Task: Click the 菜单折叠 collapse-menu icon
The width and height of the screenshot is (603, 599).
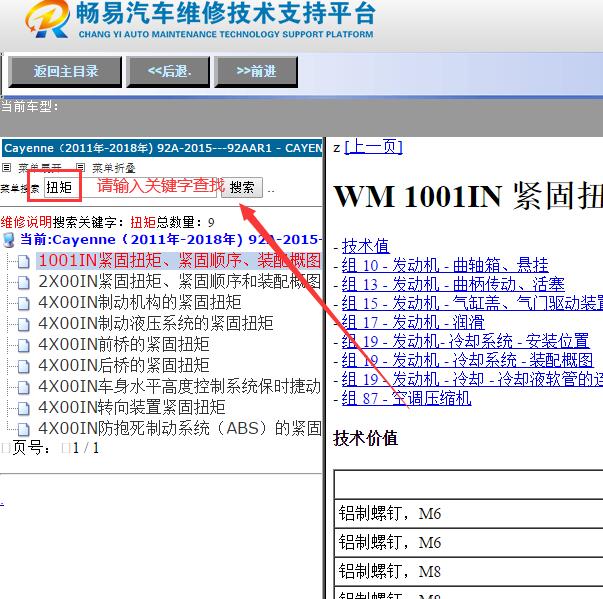Action: (80, 167)
